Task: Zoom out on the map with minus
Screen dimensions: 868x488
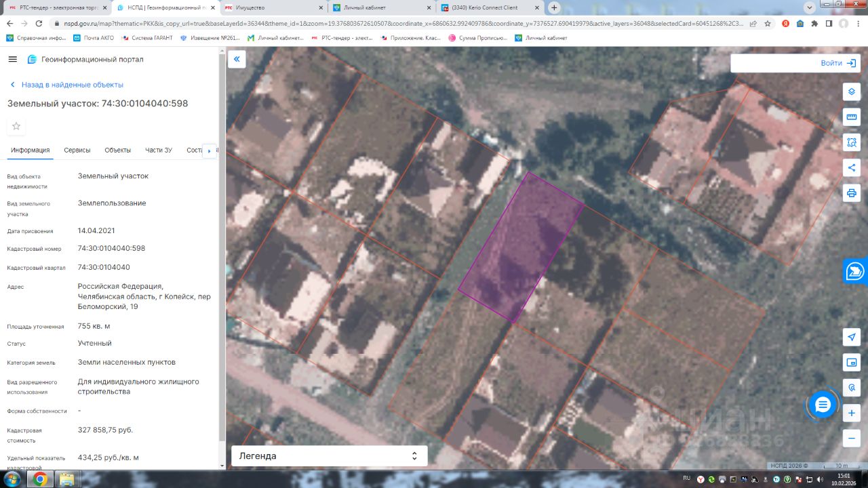Action: click(x=852, y=438)
